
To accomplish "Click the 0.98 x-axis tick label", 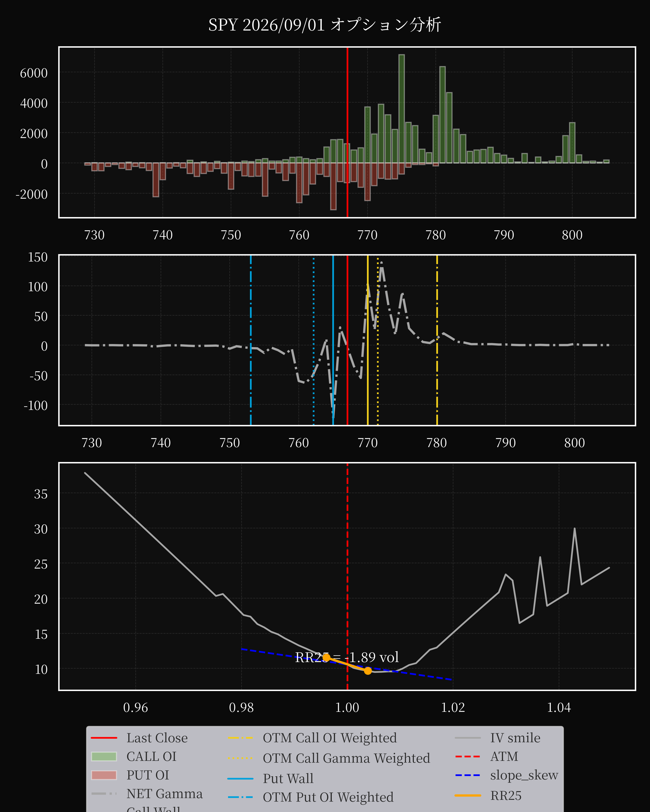I will 242,707.
